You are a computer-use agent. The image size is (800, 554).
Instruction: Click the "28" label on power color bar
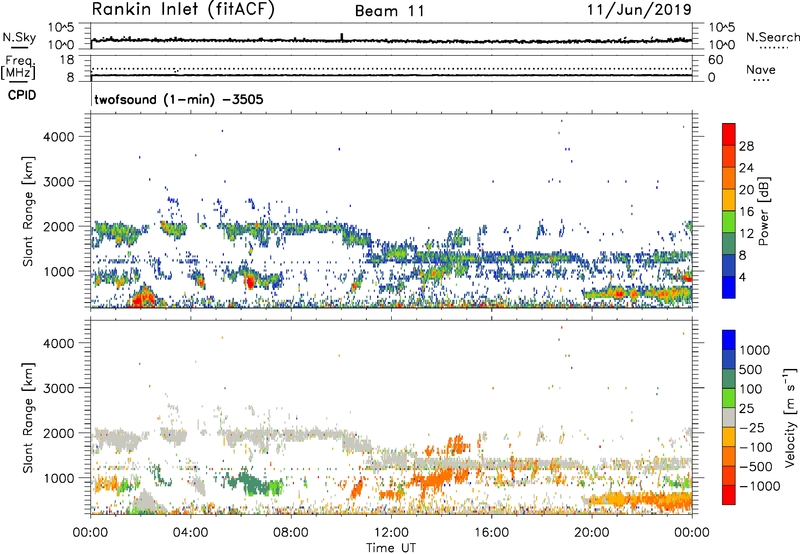(x=746, y=146)
